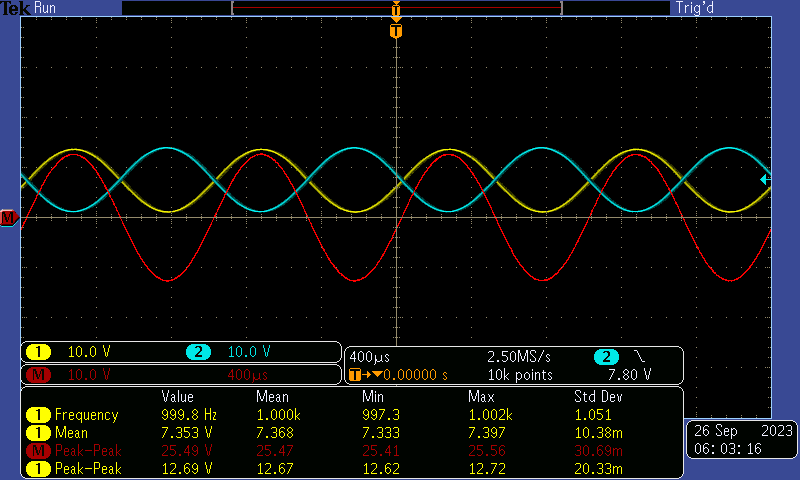
Task: Click the 7.80 V trigger level value
Action: [630, 375]
